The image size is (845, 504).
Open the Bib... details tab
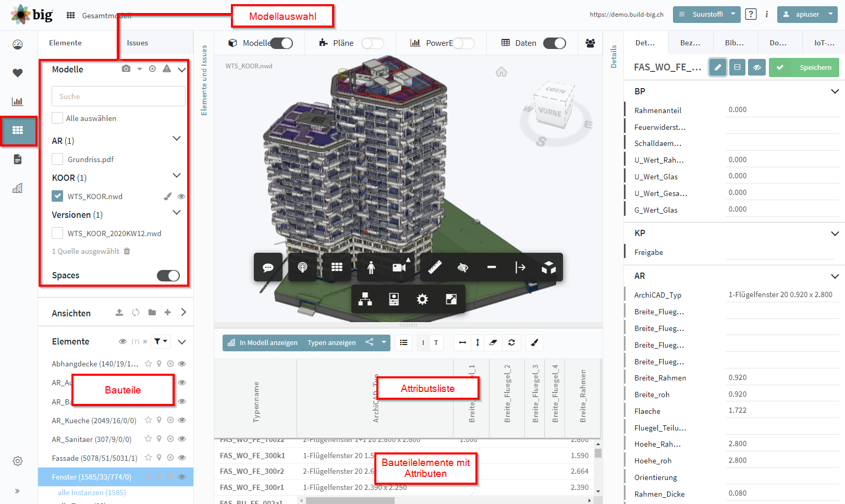click(734, 43)
